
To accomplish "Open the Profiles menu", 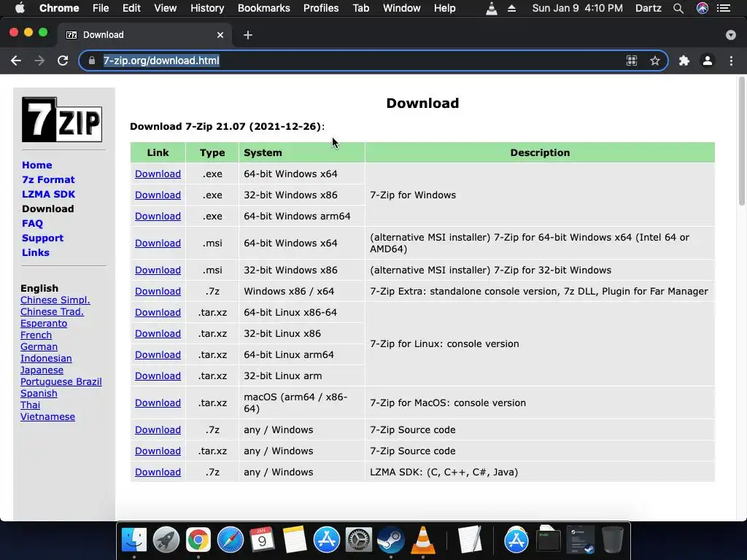I will [321, 8].
